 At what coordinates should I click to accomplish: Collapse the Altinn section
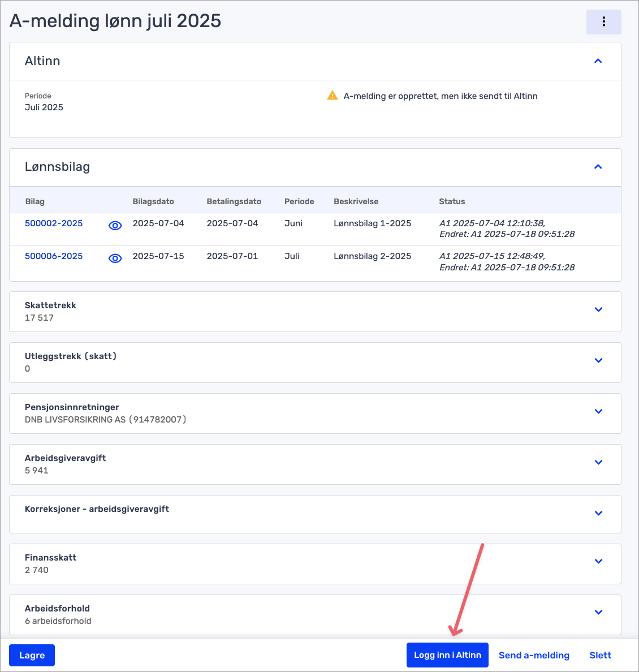tap(598, 61)
